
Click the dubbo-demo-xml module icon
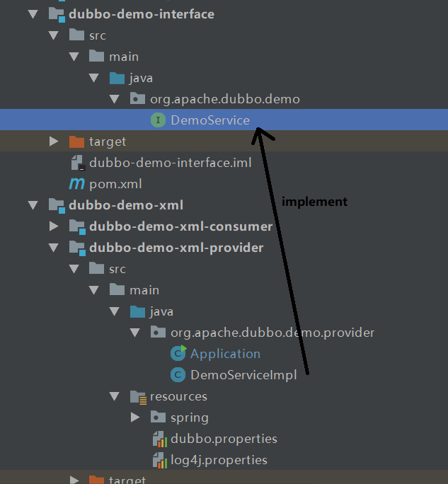57,206
